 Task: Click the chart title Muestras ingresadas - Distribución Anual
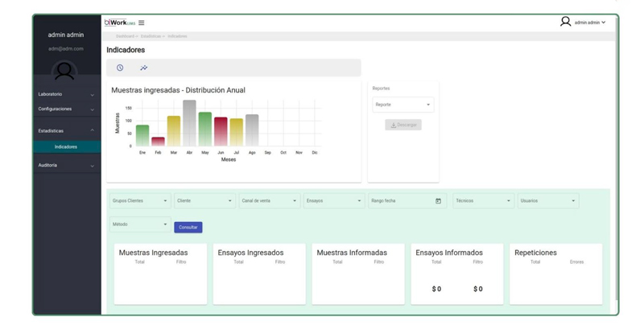(x=178, y=90)
